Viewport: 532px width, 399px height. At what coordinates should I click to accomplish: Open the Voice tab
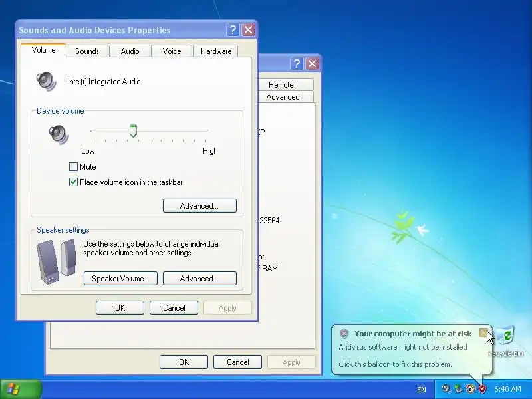[172, 51]
